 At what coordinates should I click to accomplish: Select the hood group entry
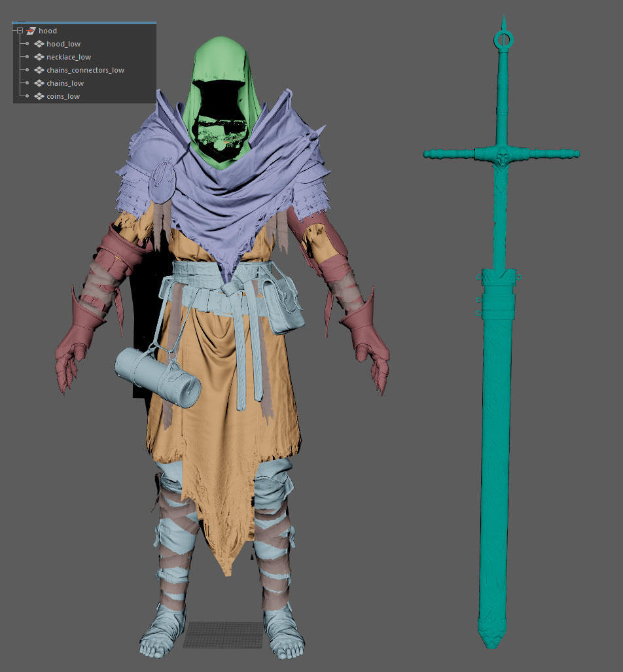tap(48, 30)
